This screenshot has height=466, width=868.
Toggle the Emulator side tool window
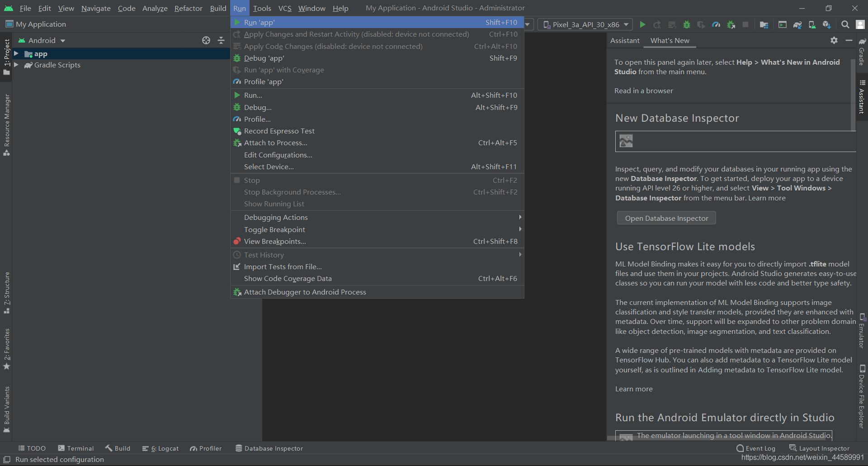(x=862, y=330)
